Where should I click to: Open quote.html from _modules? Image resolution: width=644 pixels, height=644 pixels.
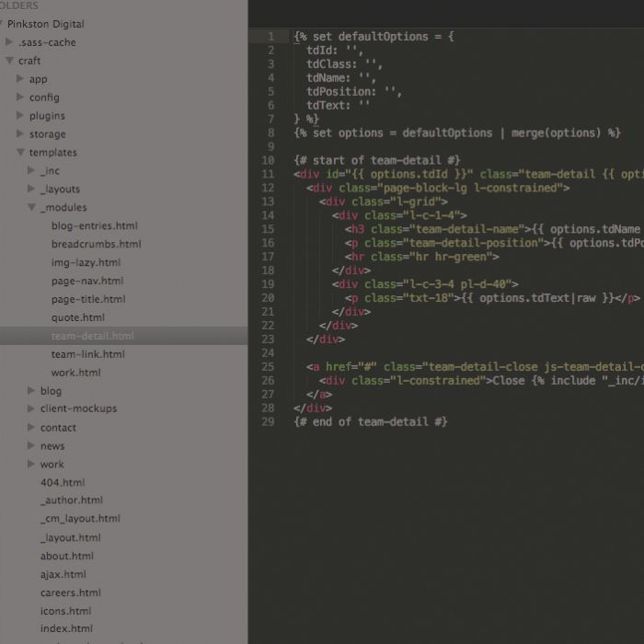(x=77, y=317)
